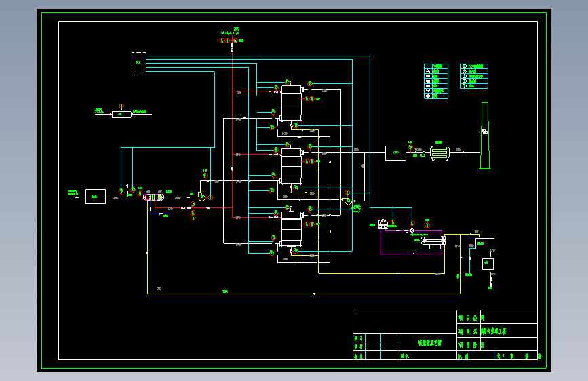Click the slashed red instrument on the steam branch
Image resolution: width=588 pixels, height=381 pixels.
pos(193,204)
